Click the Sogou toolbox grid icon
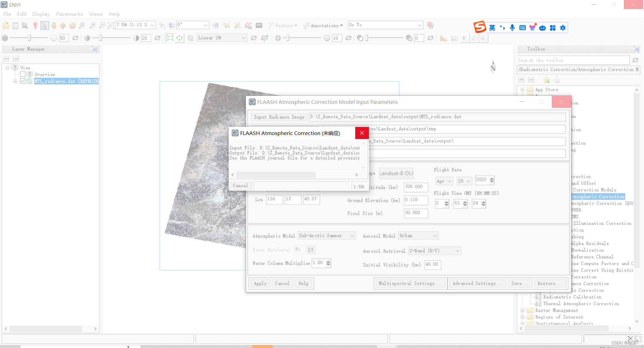 click(552, 28)
